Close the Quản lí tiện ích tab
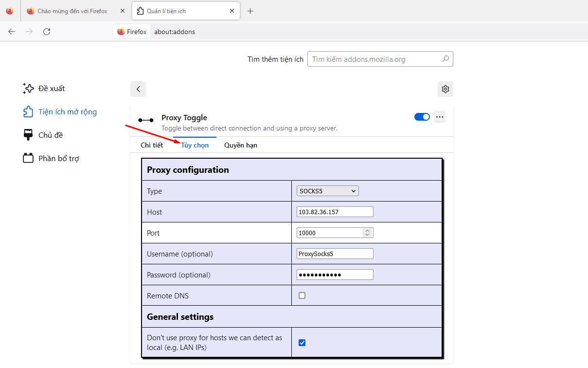This screenshot has width=588, height=368. (x=232, y=11)
